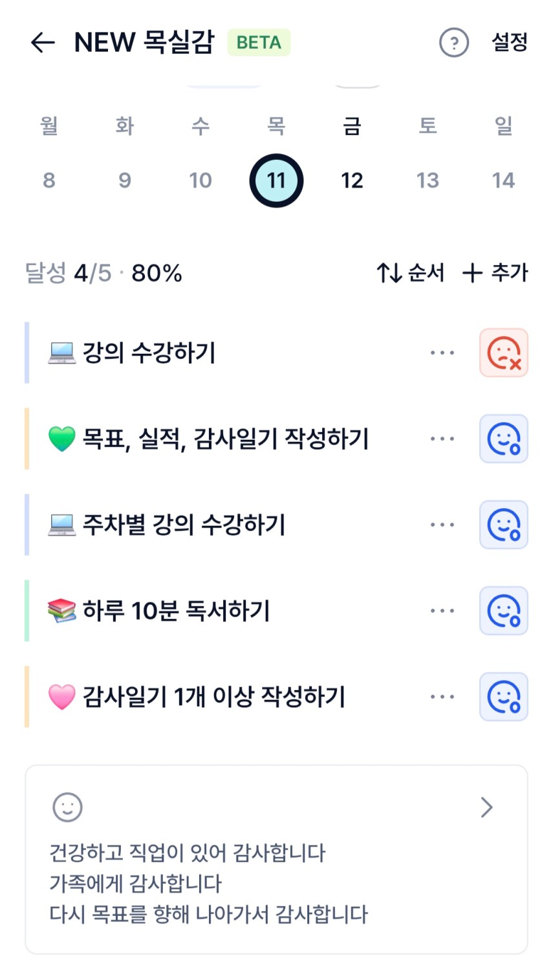The height and width of the screenshot is (980, 553).
Task: Click the smiley icon in gratitude card
Action: pyautogui.click(x=67, y=807)
